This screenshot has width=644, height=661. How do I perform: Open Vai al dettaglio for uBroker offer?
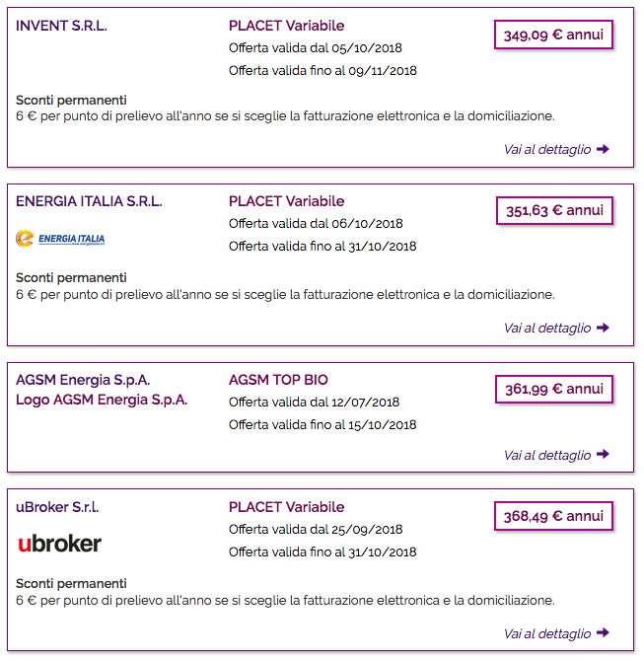[x=556, y=632]
